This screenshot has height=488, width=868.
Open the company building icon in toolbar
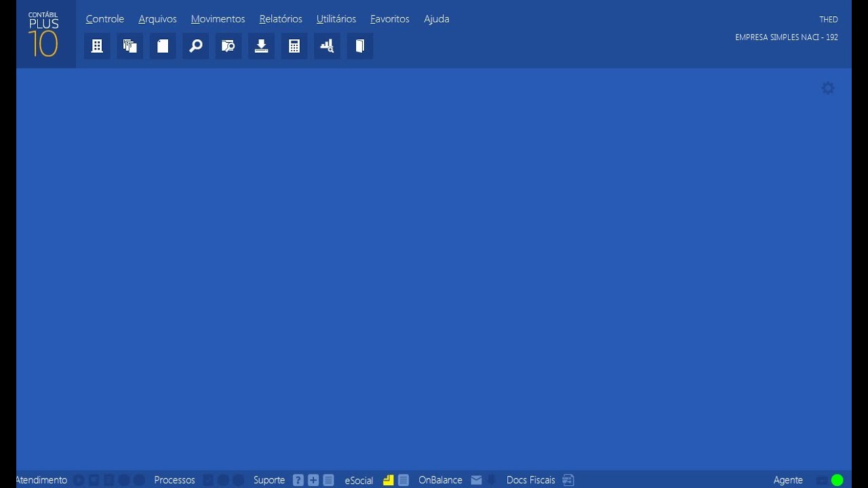coord(97,46)
